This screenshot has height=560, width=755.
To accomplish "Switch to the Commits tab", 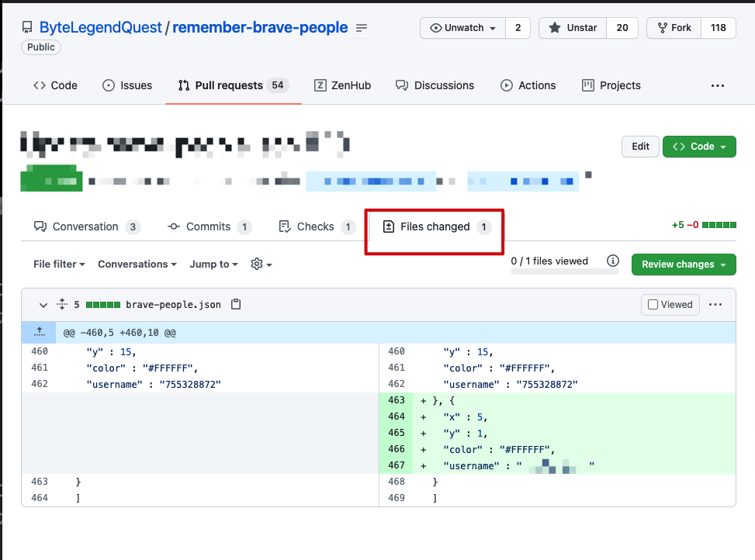I will pos(209,226).
